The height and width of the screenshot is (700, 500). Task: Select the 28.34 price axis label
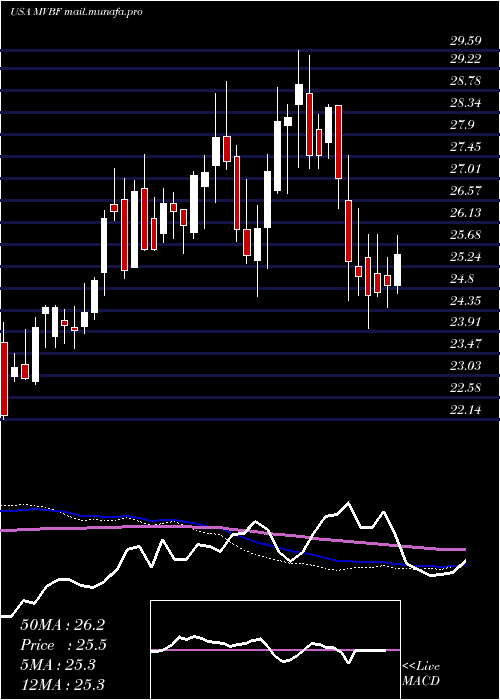click(x=466, y=103)
